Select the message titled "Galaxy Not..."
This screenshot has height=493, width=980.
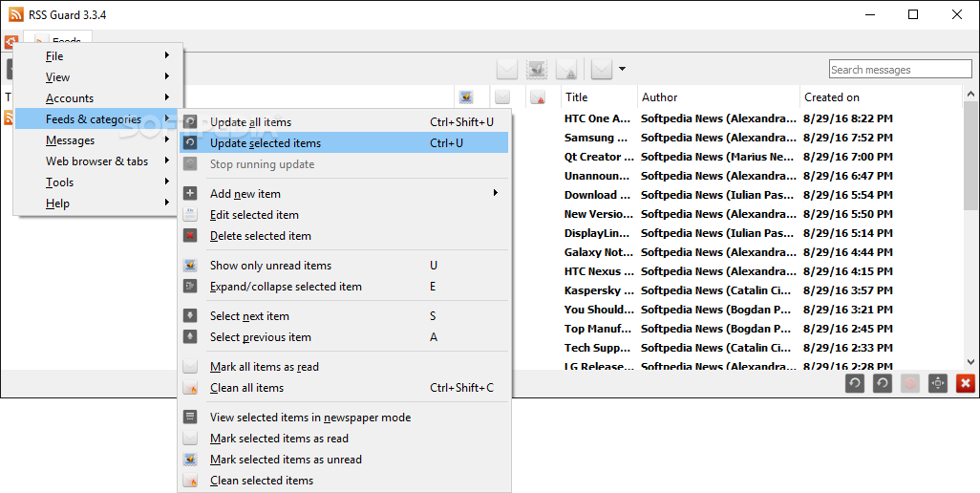(599, 252)
